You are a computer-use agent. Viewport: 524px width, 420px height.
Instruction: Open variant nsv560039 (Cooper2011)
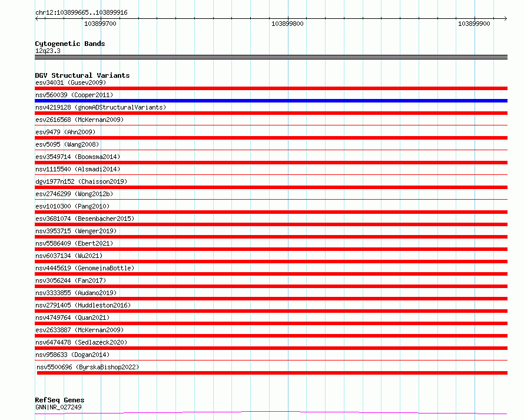tap(74, 95)
